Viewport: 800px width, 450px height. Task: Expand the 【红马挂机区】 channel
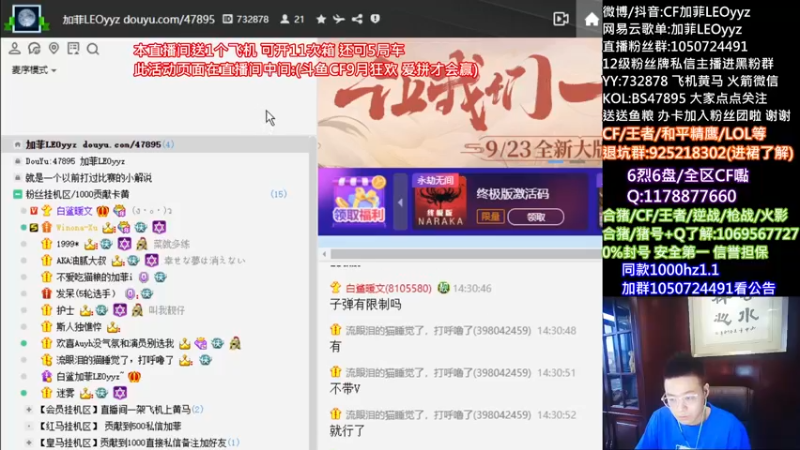tap(29, 426)
